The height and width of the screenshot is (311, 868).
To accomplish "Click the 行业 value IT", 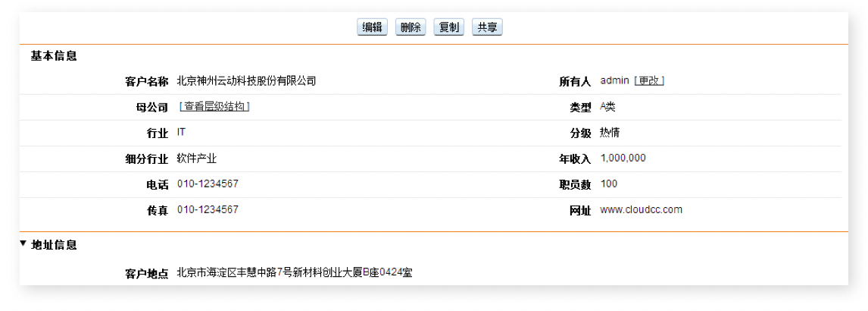I will pos(181,133).
